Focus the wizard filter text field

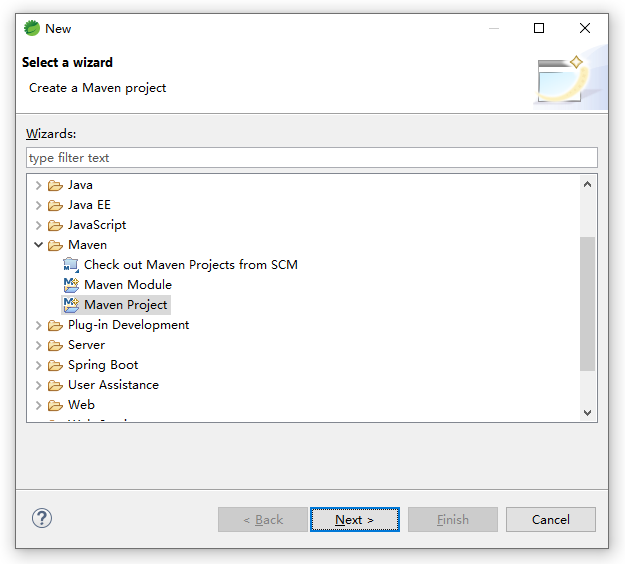(x=311, y=158)
